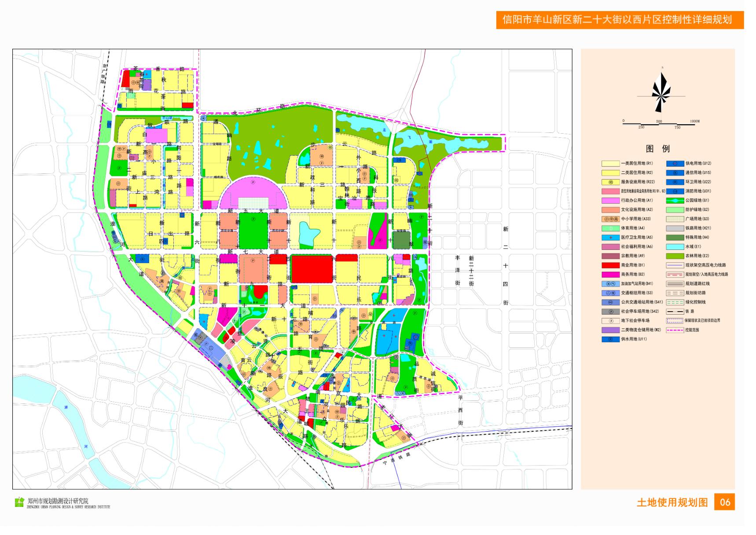The height and width of the screenshot is (535, 756).
Task: Click the 地下社会停车场 legend symbol
Action: (x=610, y=321)
